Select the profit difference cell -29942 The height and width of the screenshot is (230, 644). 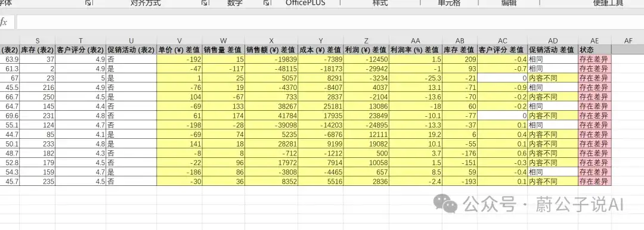366,69
